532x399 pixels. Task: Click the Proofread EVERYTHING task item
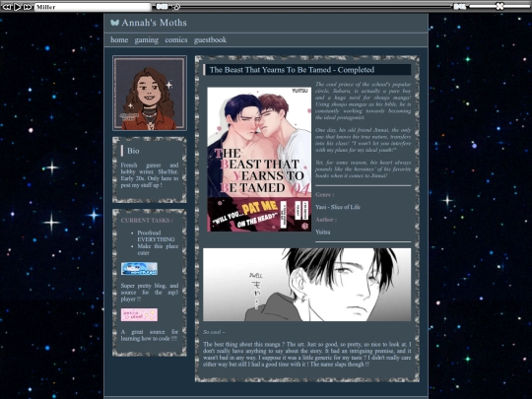pos(156,236)
